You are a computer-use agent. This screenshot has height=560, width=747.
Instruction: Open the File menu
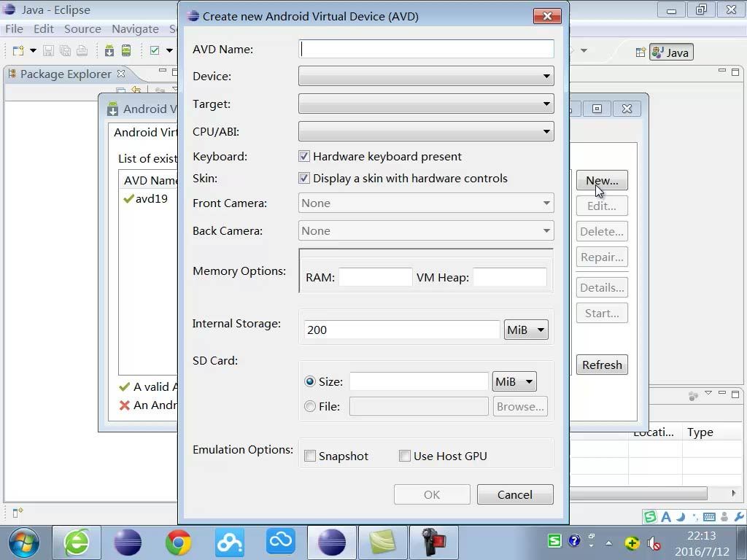pos(14,29)
